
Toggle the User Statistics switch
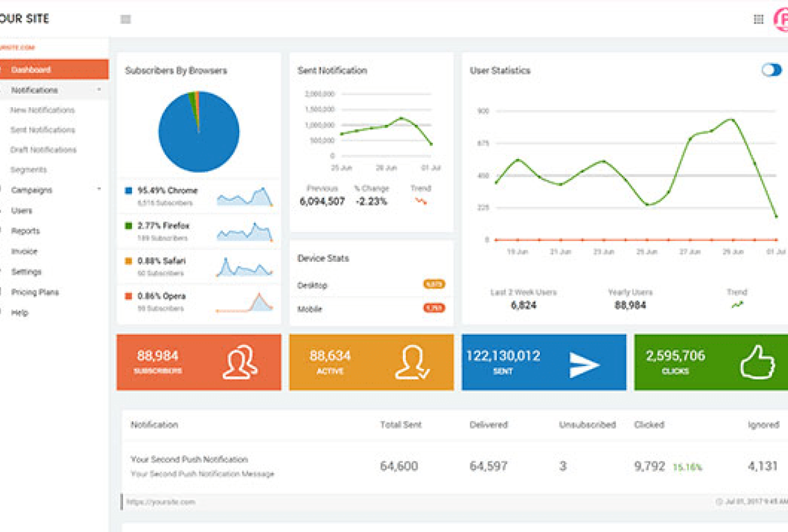(x=772, y=70)
